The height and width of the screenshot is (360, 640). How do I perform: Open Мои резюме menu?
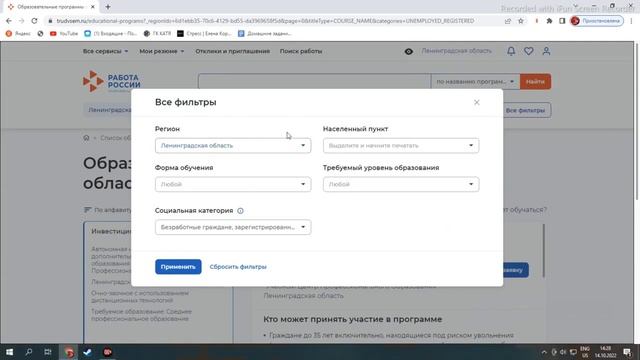pos(162,51)
